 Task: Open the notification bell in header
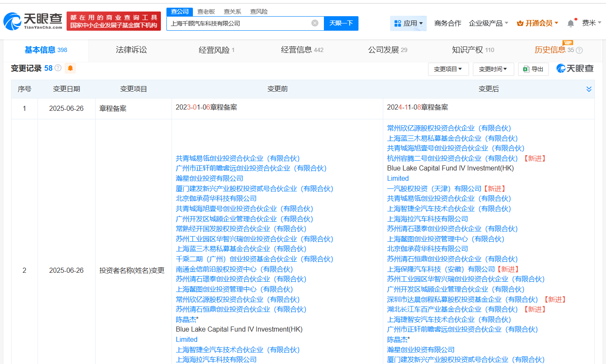[x=571, y=23]
